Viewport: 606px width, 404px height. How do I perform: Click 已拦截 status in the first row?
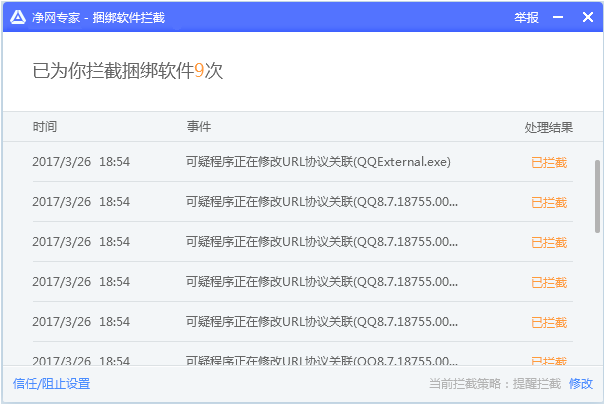coord(548,162)
